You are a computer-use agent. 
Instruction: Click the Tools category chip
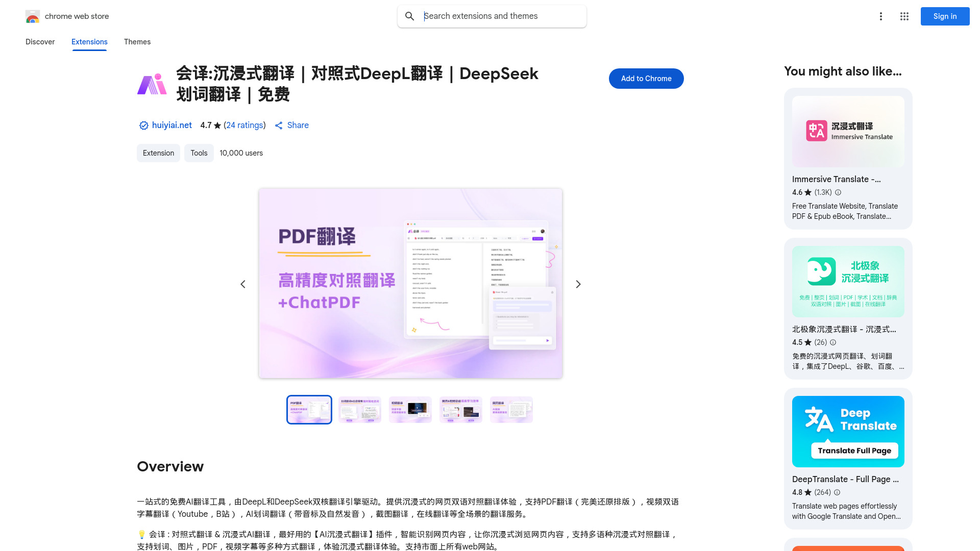tap(199, 153)
